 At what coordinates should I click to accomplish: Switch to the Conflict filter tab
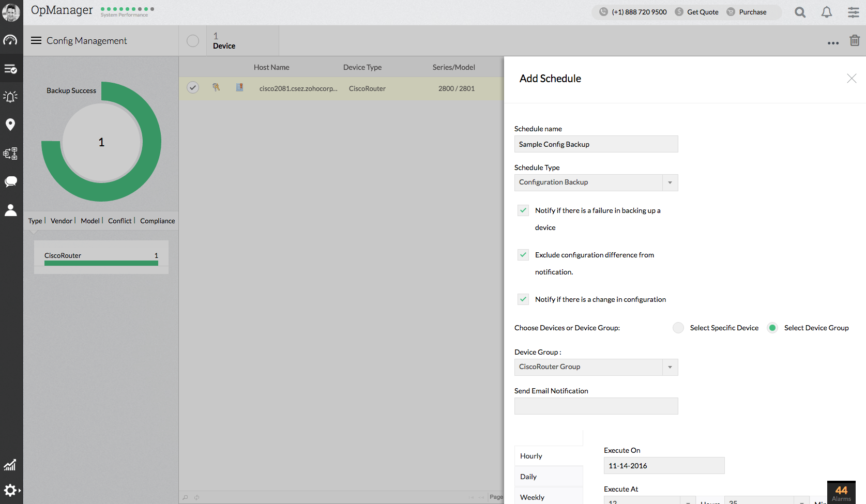click(x=120, y=221)
